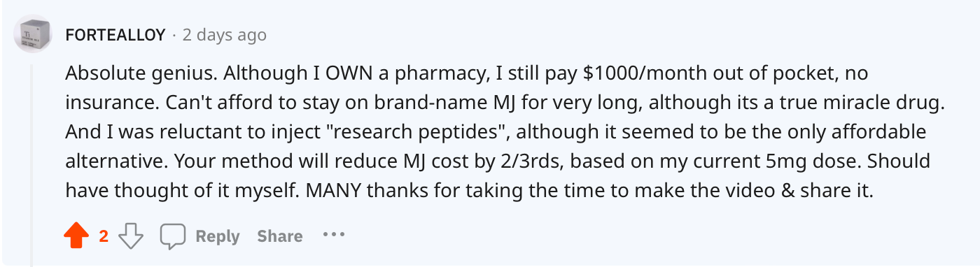
Task: Open the three-dot more options menu
Action: pyautogui.click(x=334, y=235)
